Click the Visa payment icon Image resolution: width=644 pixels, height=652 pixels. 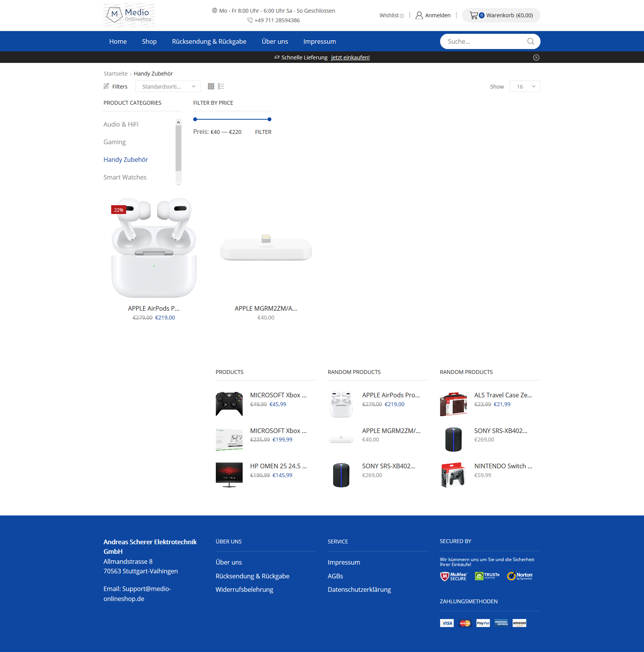click(447, 623)
